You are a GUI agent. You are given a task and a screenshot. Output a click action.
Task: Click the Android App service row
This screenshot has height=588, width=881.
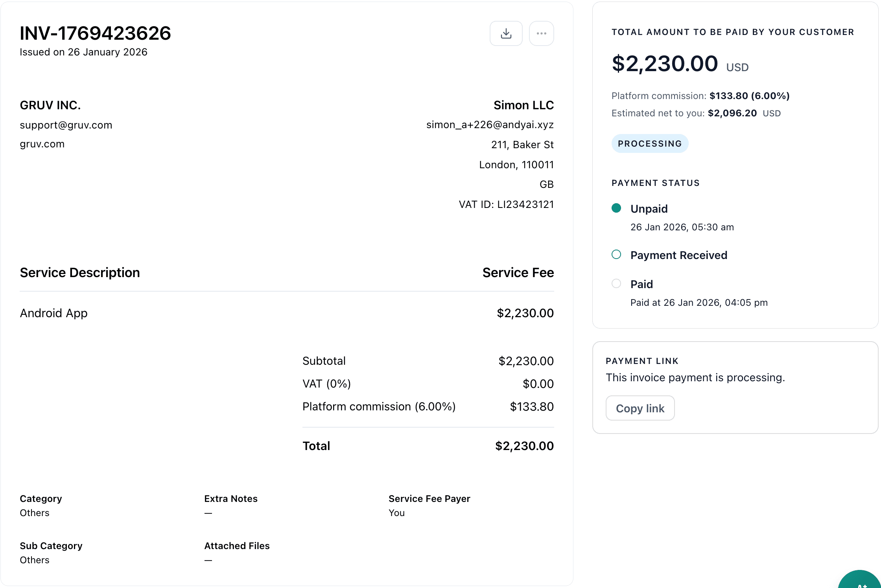(287, 313)
